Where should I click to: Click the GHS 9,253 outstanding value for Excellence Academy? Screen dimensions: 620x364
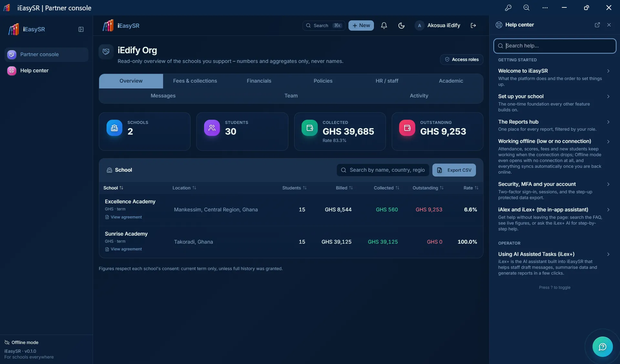tap(429, 210)
